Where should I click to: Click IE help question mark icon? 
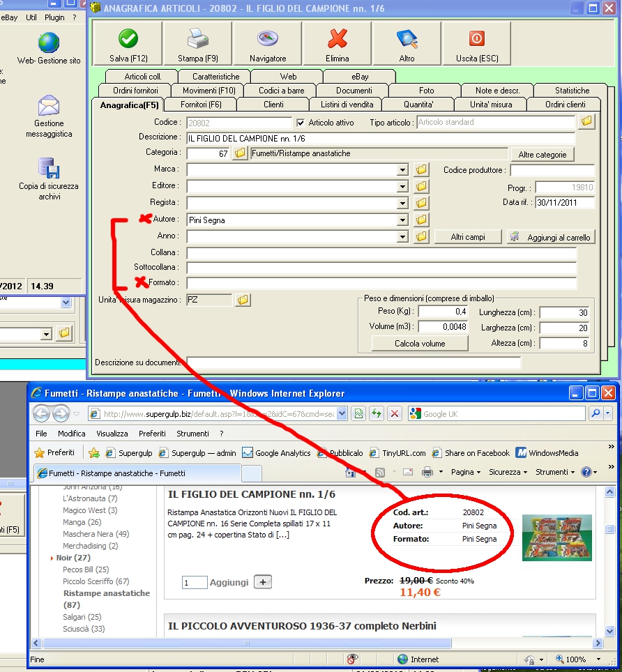click(586, 473)
